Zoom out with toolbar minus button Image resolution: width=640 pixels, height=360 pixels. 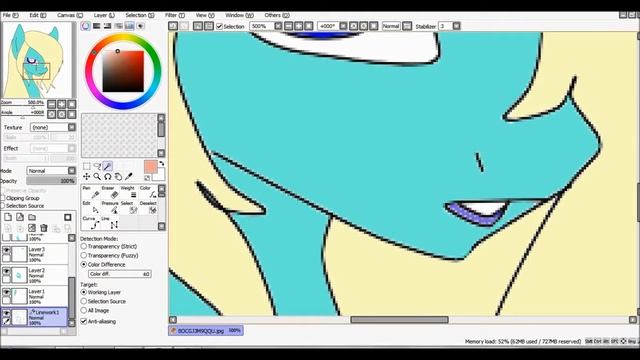289,26
